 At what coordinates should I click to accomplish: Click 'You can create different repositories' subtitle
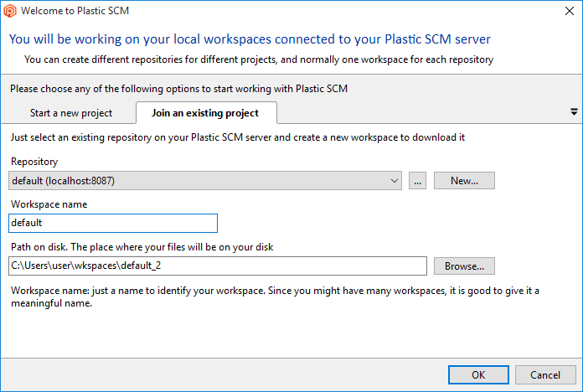(259, 59)
